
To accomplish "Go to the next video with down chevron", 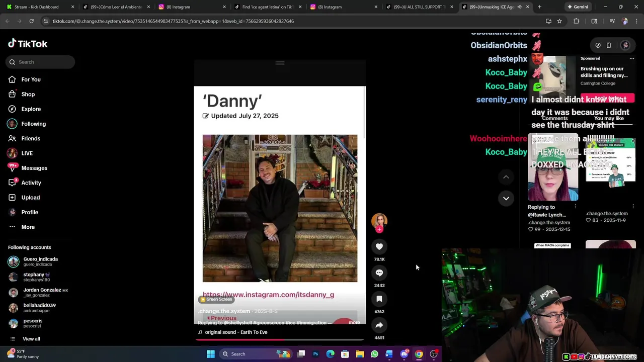I will (506, 198).
